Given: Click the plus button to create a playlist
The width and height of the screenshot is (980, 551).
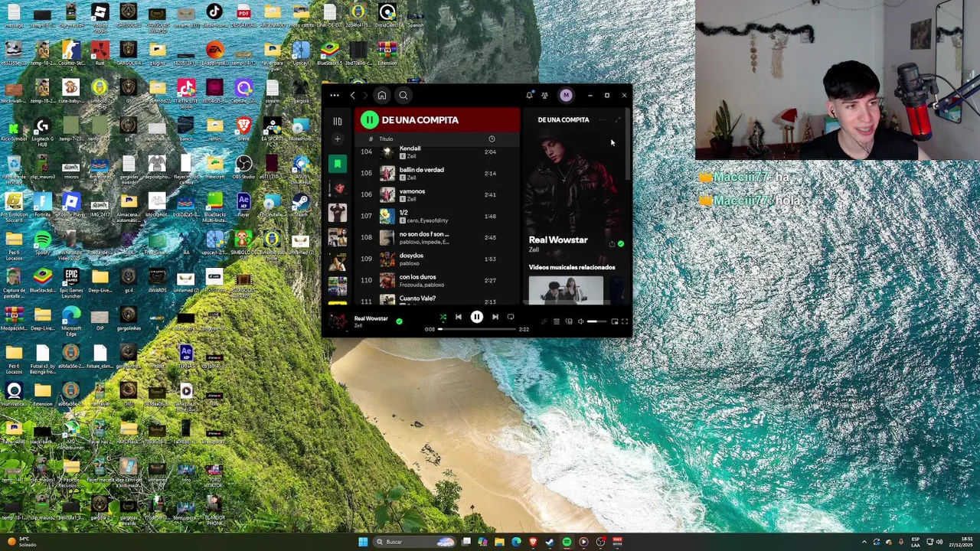Looking at the screenshot, I should pyautogui.click(x=337, y=139).
